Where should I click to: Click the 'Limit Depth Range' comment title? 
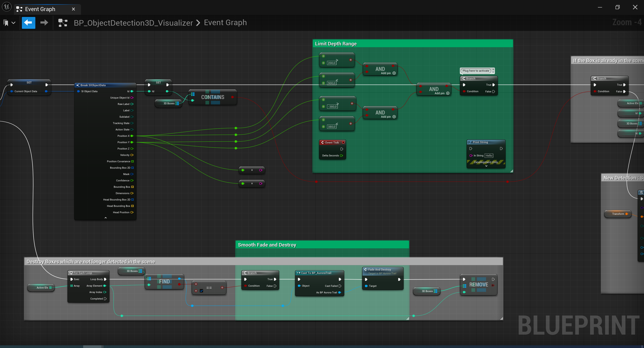336,44
